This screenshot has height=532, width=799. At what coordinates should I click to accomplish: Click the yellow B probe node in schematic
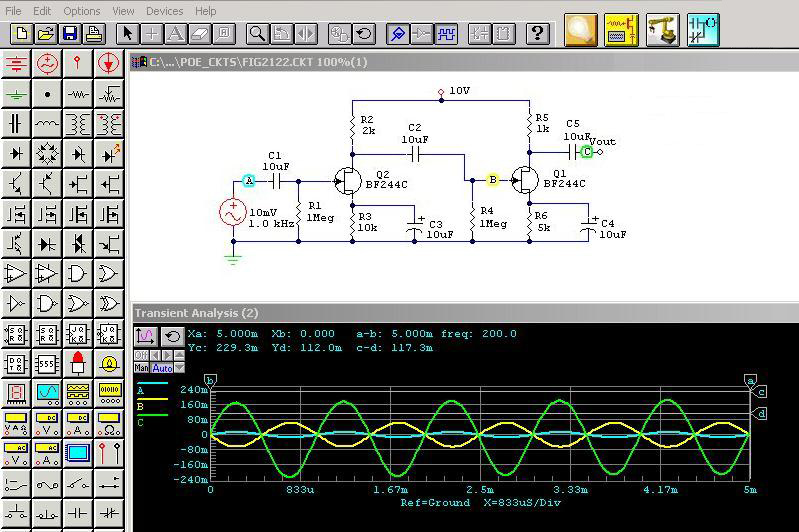pos(492,180)
